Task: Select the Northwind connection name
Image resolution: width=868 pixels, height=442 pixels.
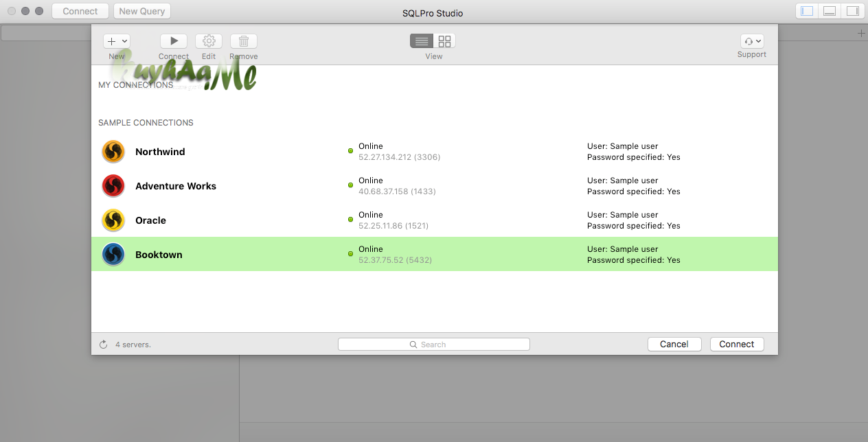Action: pyautogui.click(x=160, y=152)
